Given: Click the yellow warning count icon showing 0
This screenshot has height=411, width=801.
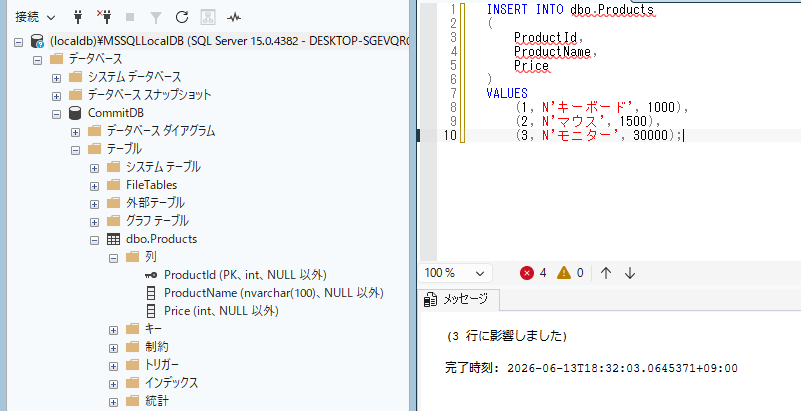Looking at the screenshot, I should click(x=563, y=273).
